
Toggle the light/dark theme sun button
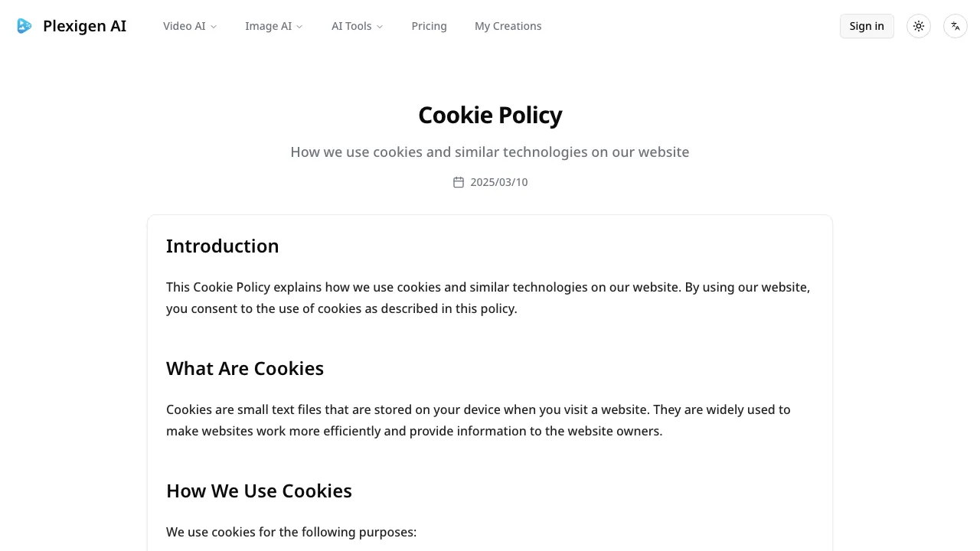click(x=919, y=26)
